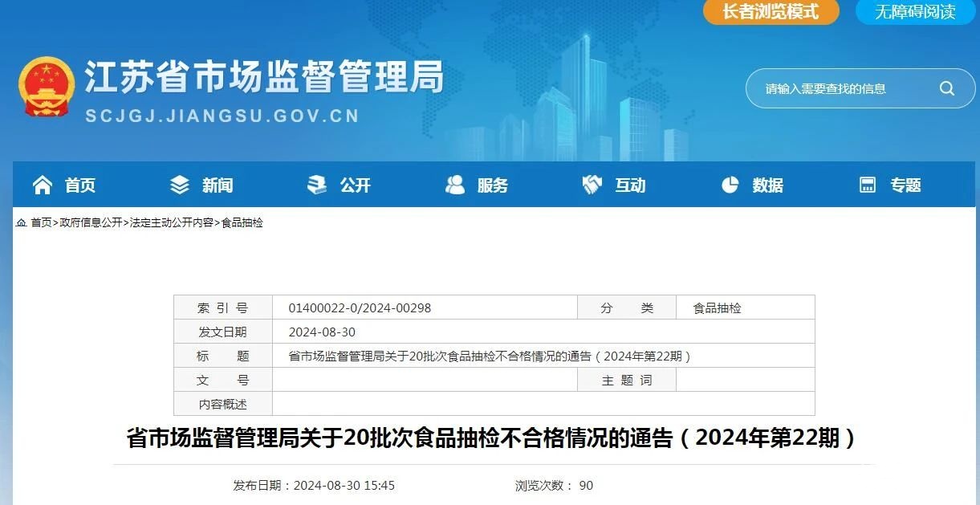Click index number 01400022-0/2024-00298
Image resolution: width=980 pixels, height=505 pixels.
pyautogui.click(x=360, y=307)
